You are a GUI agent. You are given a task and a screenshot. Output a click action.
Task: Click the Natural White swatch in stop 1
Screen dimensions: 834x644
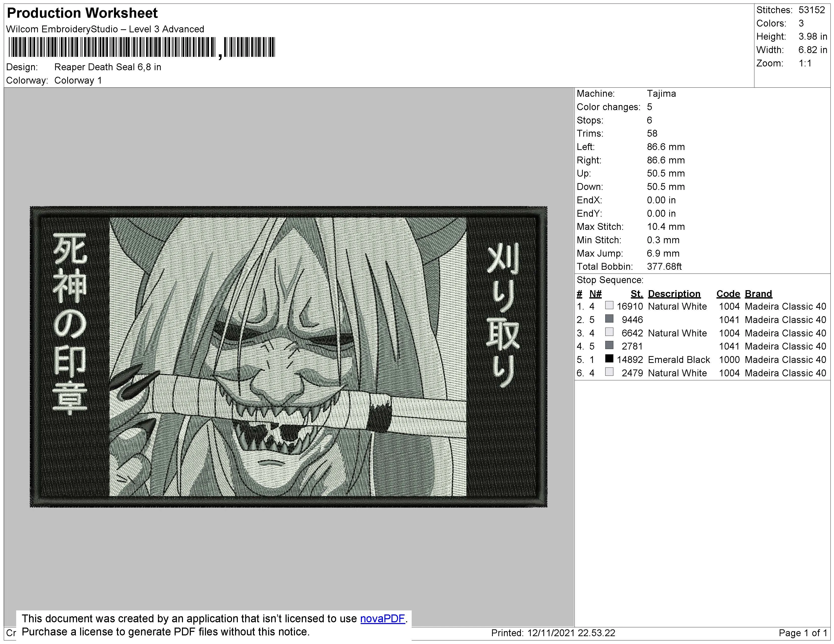(x=610, y=305)
